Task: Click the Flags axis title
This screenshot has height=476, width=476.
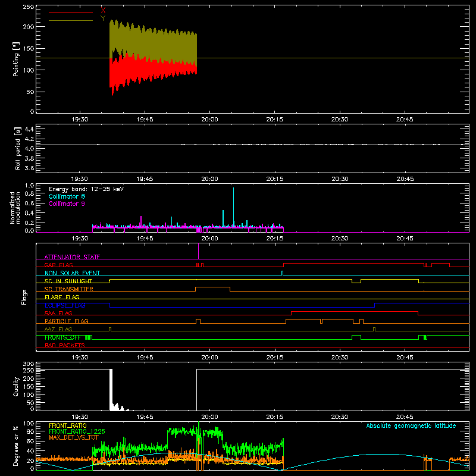Action: (x=24, y=297)
